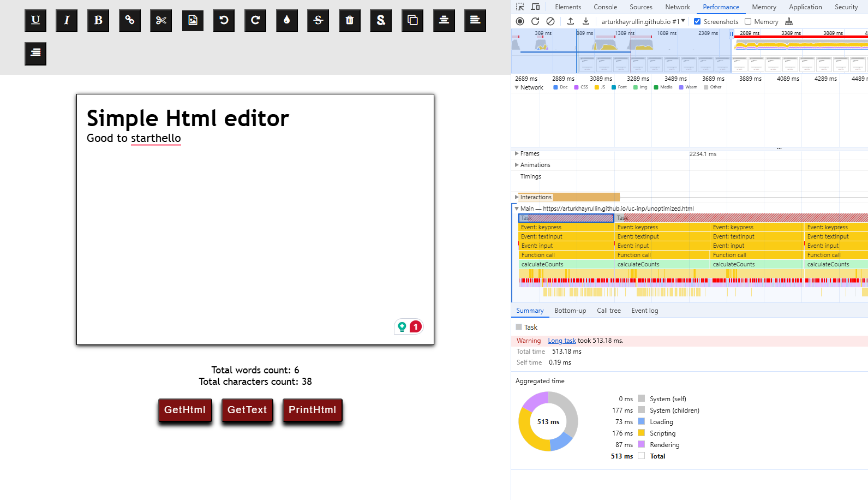Select the Summary details tab
Viewport: 868px width, 500px height.
pyautogui.click(x=530, y=311)
